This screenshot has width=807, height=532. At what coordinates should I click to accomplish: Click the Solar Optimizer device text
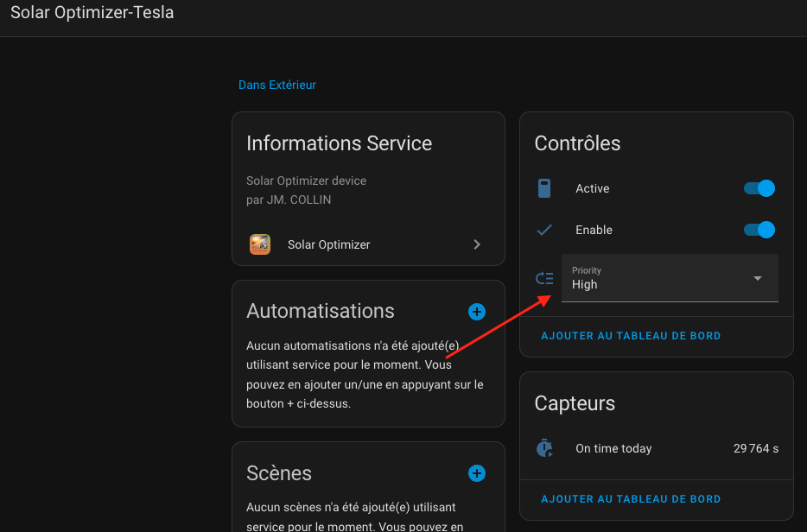pyautogui.click(x=306, y=180)
